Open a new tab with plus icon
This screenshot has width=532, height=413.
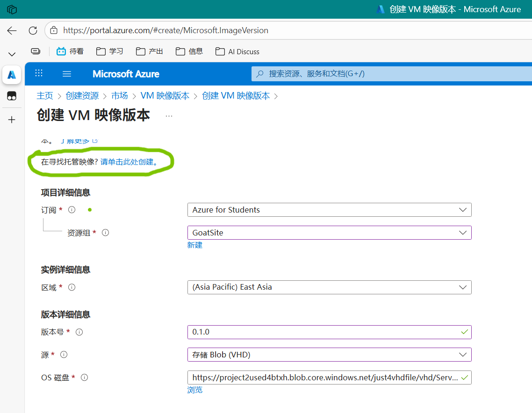[12, 120]
